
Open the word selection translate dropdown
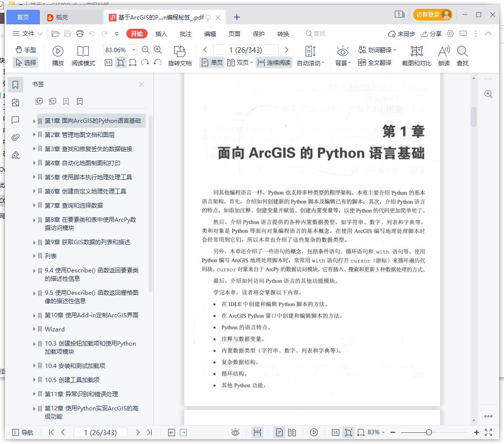coord(377,50)
